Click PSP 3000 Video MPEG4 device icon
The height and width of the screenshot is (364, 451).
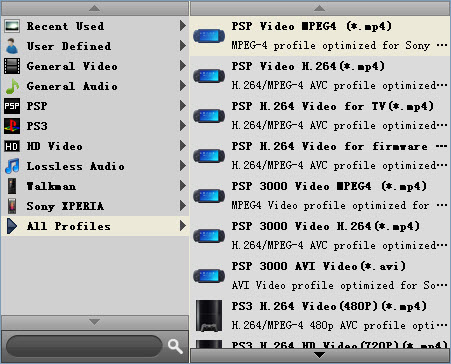209,196
